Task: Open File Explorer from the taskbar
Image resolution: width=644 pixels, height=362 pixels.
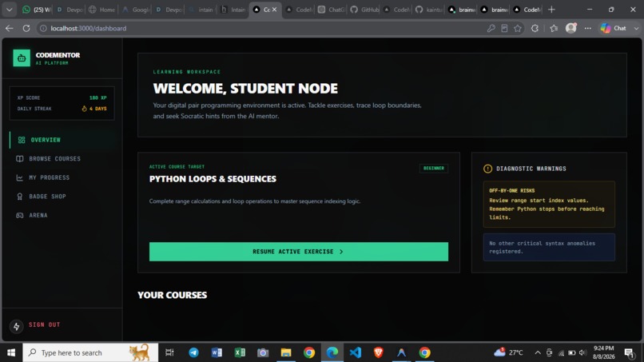Action: click(x=286, y=352)
